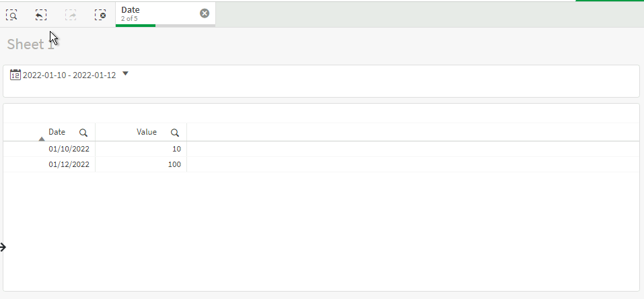
Task: Step back one selection
Action: click(x=40, y=15)
